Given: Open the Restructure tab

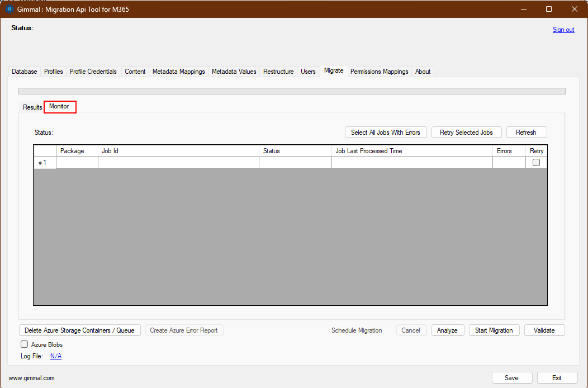Looking at the screenshot, I should [x=278, y=72].
